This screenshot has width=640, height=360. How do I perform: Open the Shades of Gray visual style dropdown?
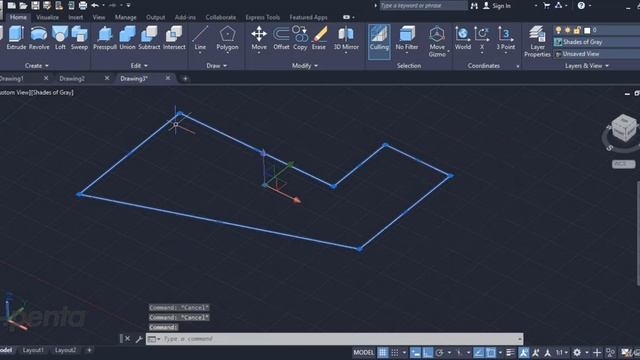pyautogui.click(x=597, y=42)
